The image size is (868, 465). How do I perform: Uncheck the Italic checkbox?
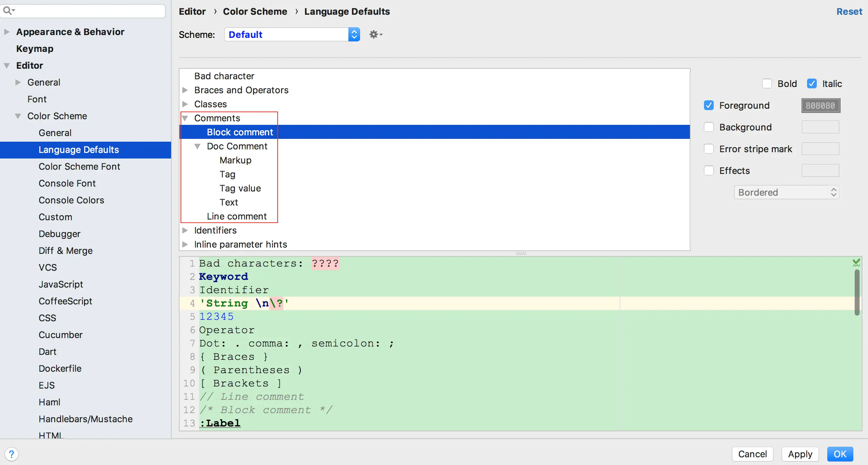click(812, 84)
